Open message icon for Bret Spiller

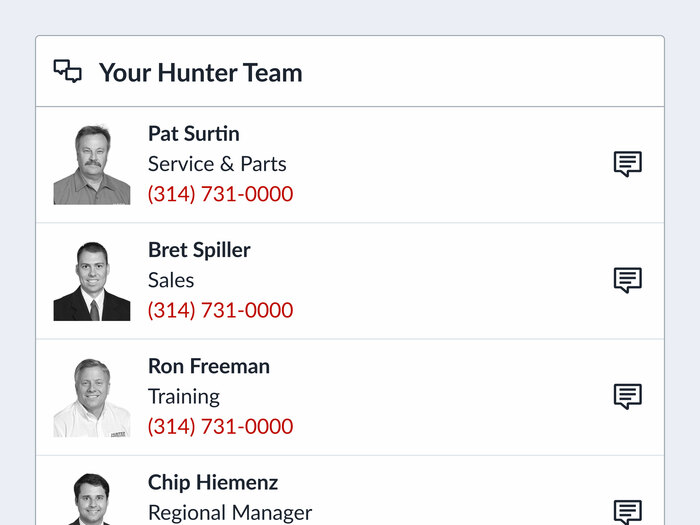point(628,280)
